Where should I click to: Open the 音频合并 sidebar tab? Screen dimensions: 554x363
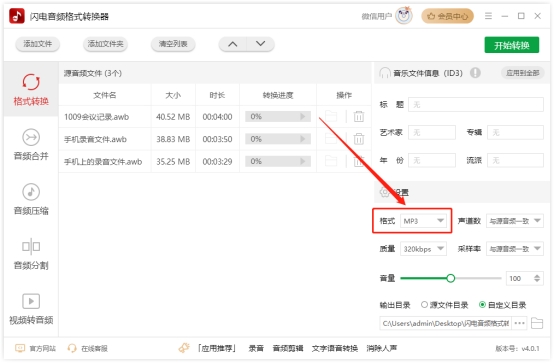point(31,144)
